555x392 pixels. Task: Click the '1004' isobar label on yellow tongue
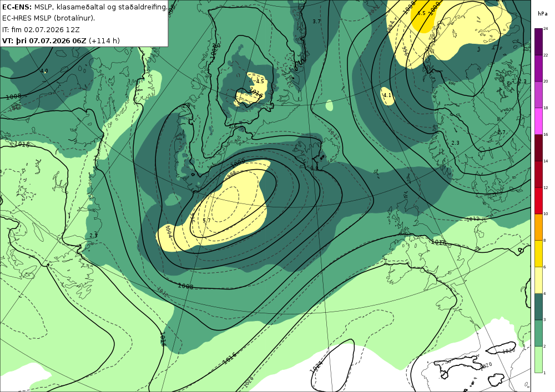168,232
